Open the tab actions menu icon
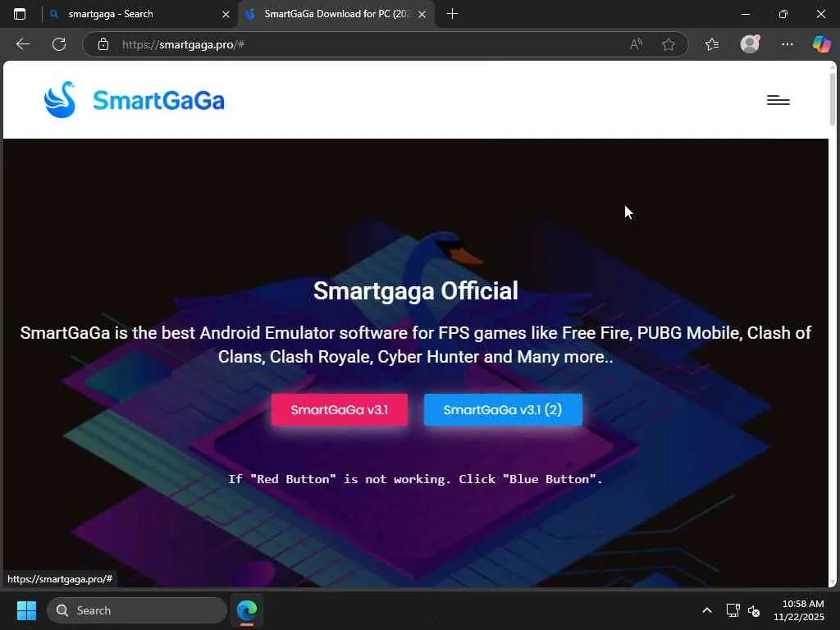 [20, 14]
